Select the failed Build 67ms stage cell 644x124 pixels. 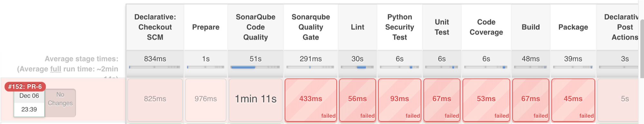(x=531, y=100)
